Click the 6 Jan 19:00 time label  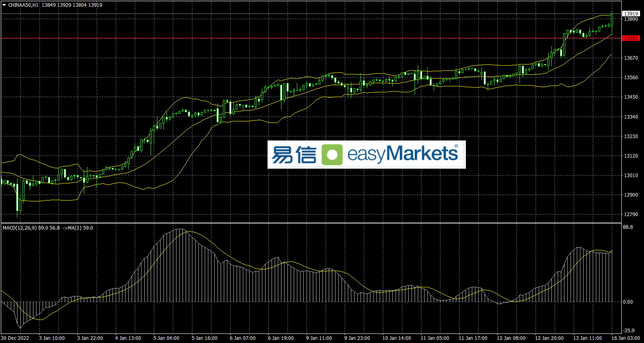[x=281, y=338]
